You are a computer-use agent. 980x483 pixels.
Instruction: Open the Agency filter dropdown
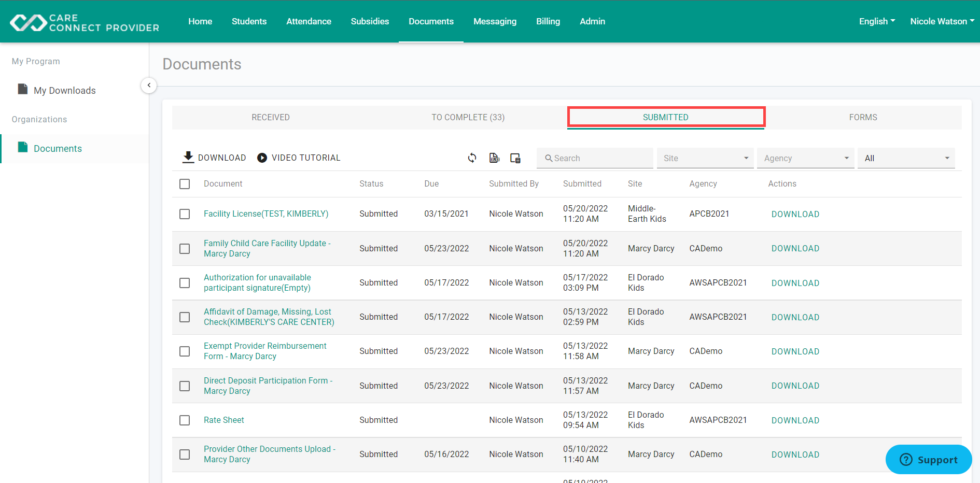(805, 158)
